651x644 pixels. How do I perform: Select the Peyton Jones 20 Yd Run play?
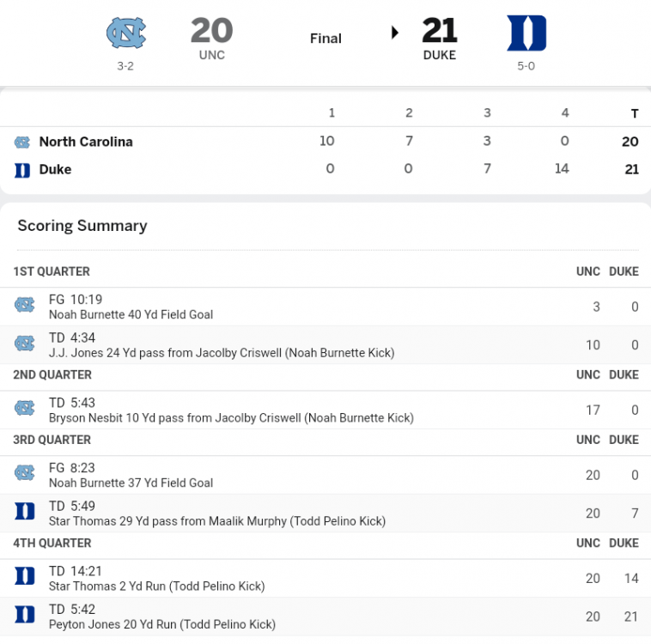[162, 624]
